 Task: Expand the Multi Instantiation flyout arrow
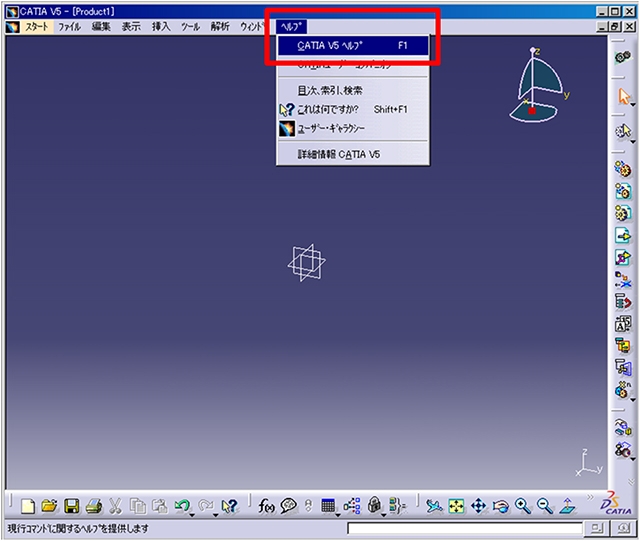(x=632, y=399)
